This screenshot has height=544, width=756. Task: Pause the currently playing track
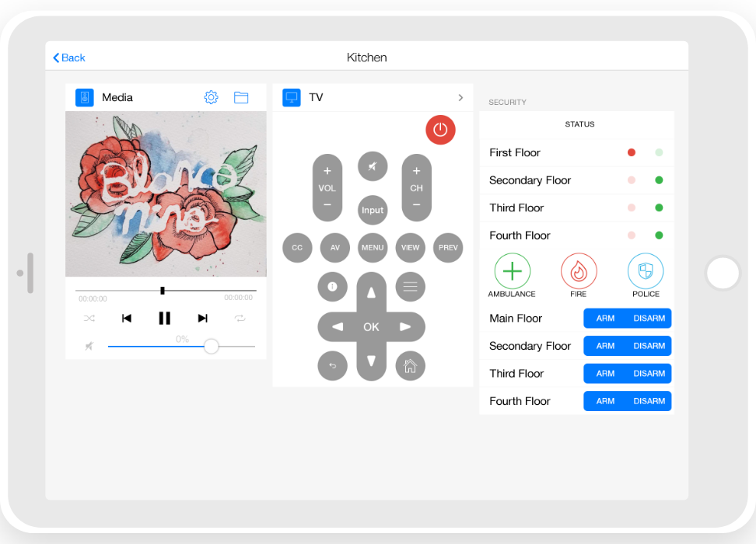164,318
